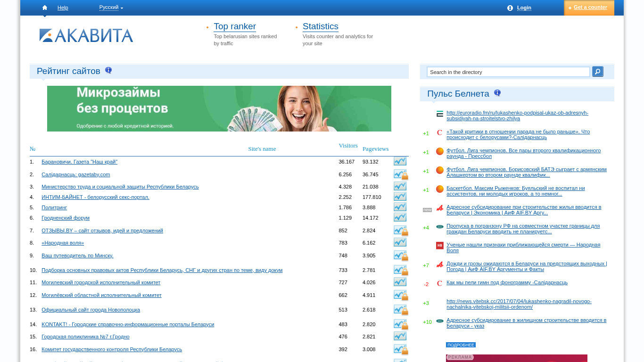The image size is (644, 362).
Task: Click the Микрозаймы banner advertisement
Action: [219, 108]
